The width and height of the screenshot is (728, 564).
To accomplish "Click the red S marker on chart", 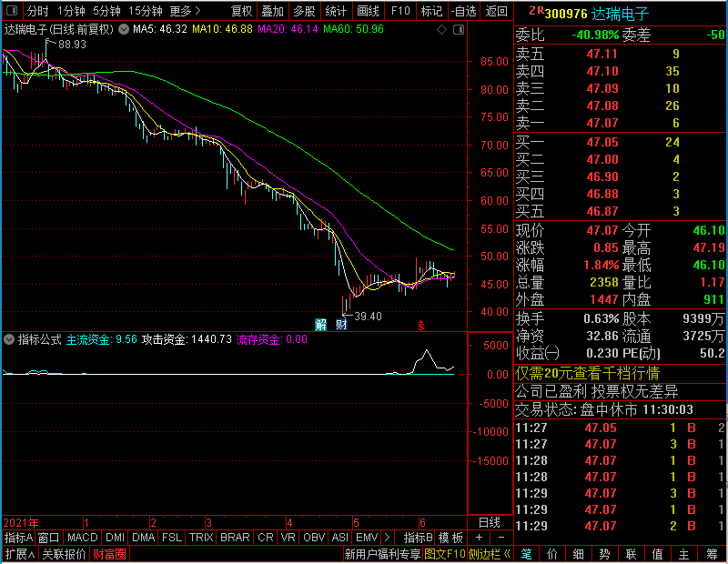I will (421, 326).
